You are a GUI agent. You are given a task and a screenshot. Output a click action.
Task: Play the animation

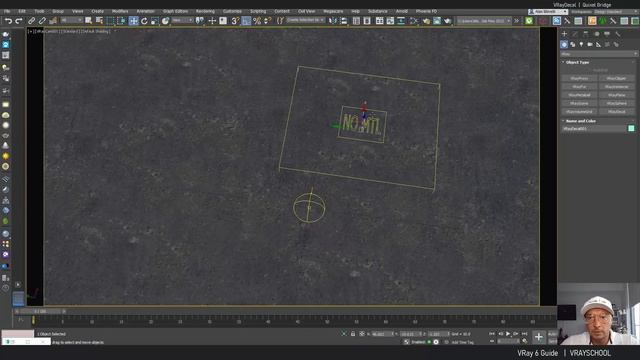coord(508,334)
